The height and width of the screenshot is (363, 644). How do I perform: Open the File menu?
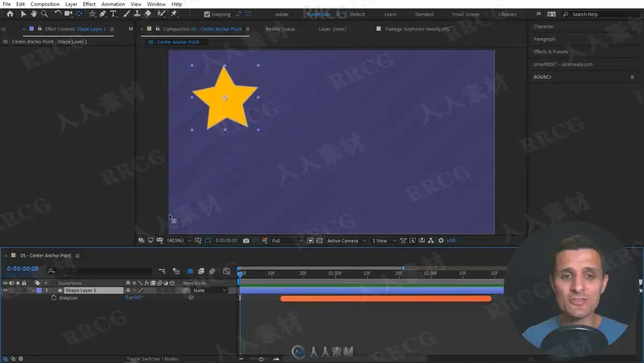6,4
